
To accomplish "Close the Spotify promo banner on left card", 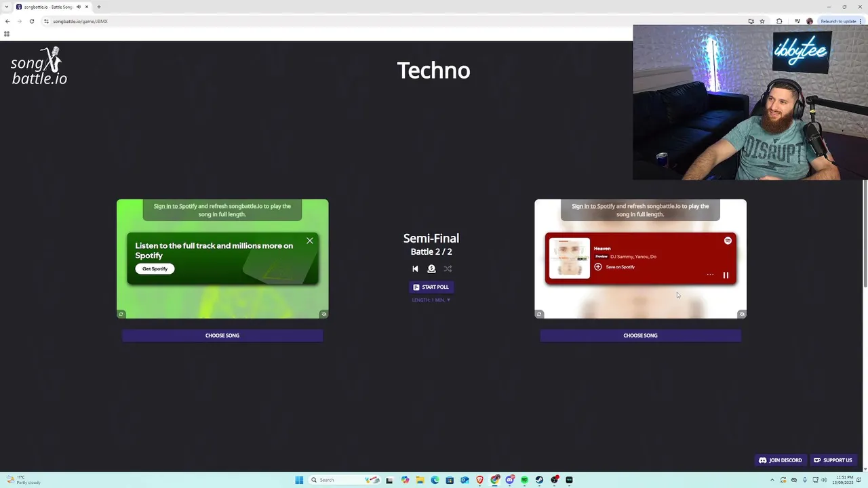I will (x=310, y=241).
